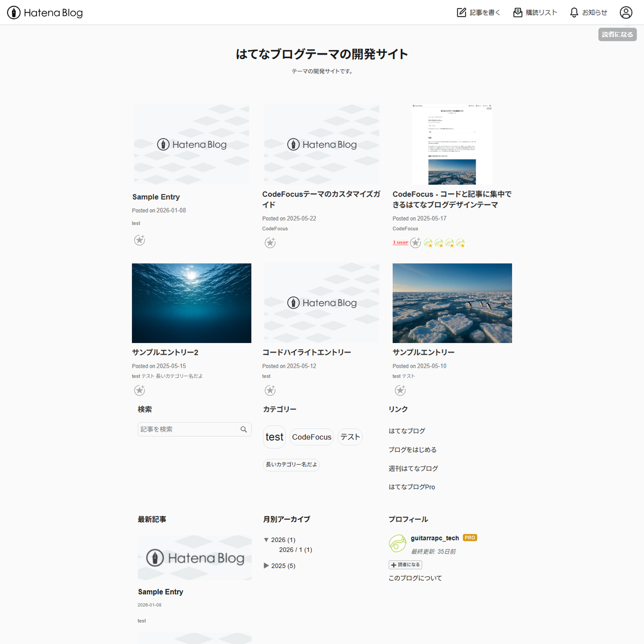Click the last green star on CodeFocus entry
This screenshot has width=644, height=644.
(x=460, y=243)
